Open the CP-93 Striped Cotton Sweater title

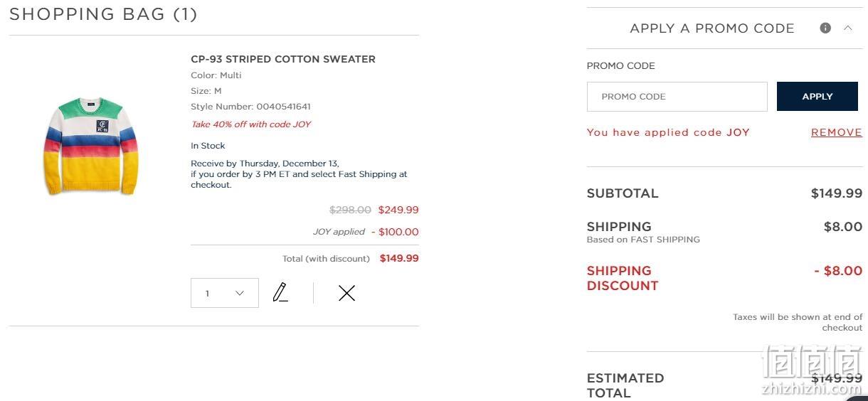(x=283, y=59)
